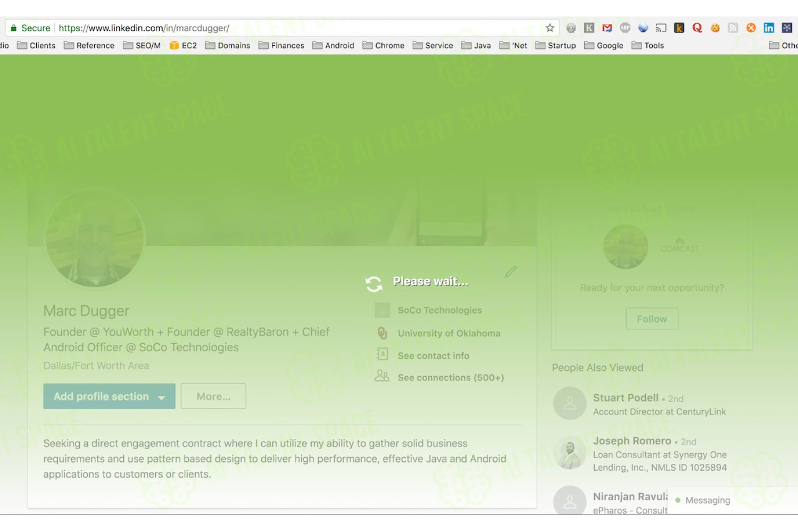Open the Clients bookmark folder
Screen dimensions: 798x532
coord(36,45)
